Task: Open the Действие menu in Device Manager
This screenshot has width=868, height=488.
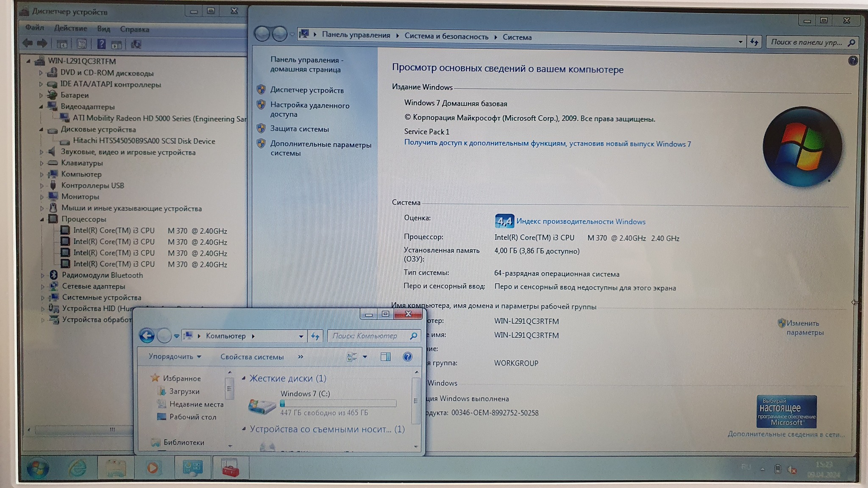Action: click(x=70, y=28)
